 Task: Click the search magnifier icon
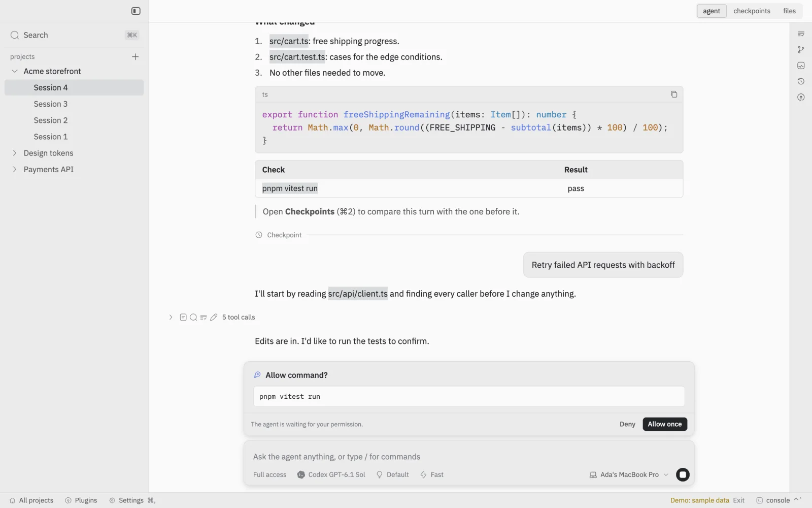pyautogui.click(x=15, y=35)
